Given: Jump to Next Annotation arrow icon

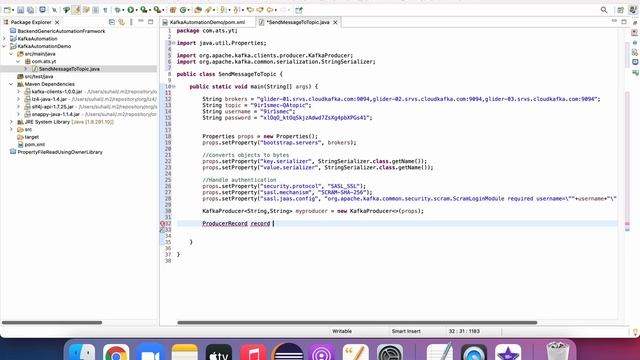Looking at the screenshot, I should pyautogui.click(x=223, y=10).
